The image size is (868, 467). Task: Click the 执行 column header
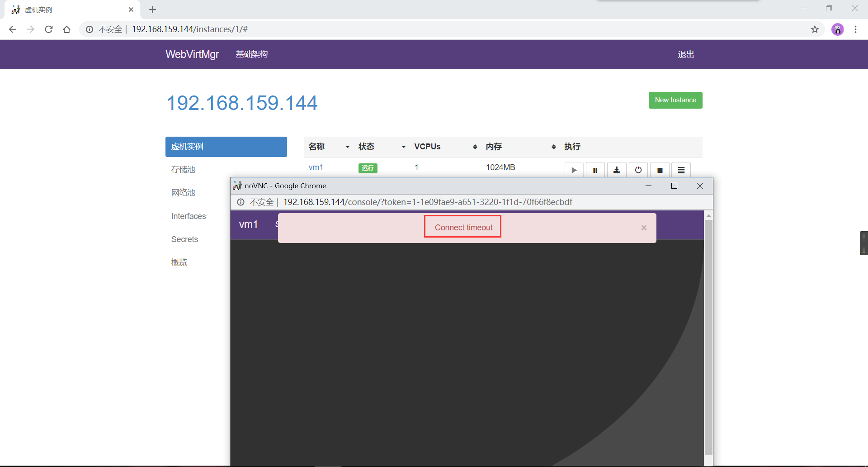tap(572, 147)
